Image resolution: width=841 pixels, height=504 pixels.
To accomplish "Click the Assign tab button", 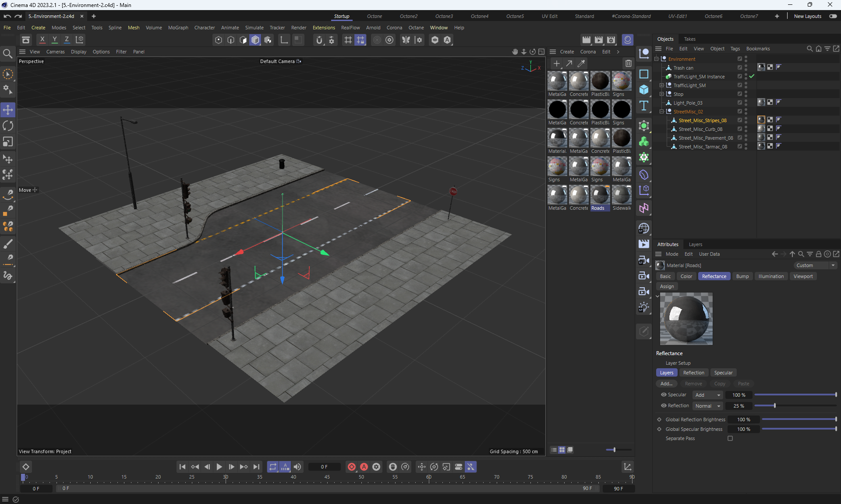I will click(667, 286).
